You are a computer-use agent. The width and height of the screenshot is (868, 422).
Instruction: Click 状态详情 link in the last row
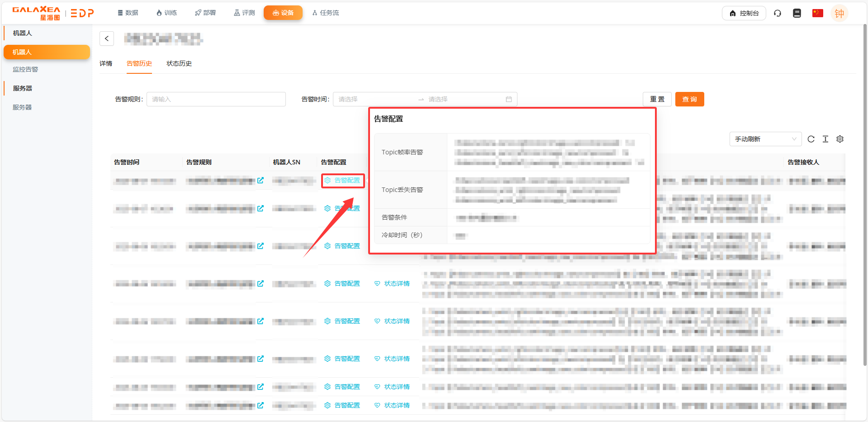[x=393, y=405]
